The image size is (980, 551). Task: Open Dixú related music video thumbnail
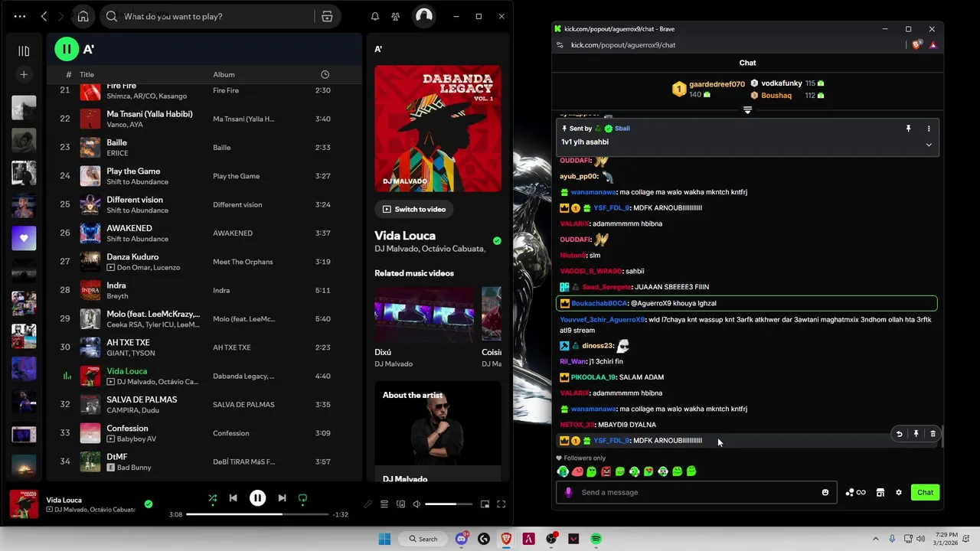click(x=424, y=315)
